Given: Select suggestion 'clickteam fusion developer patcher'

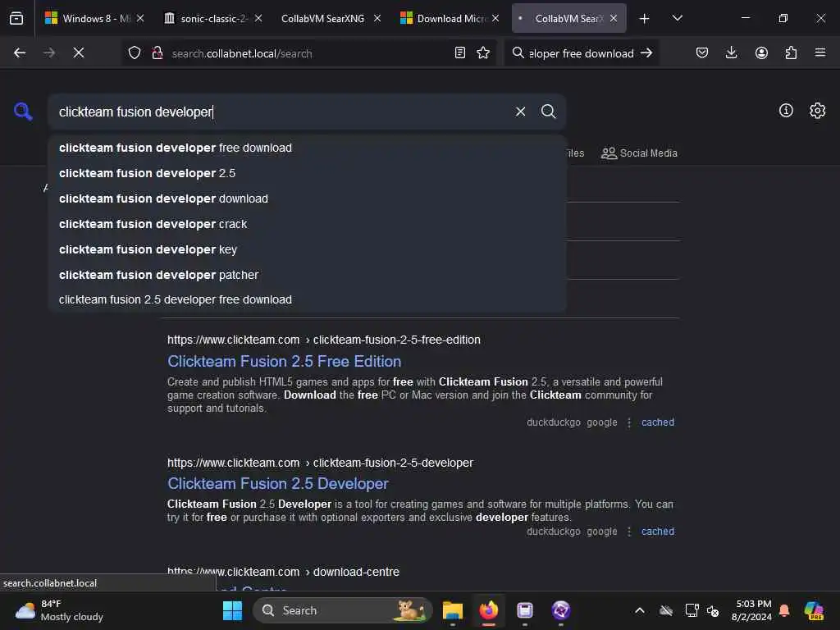Looking at the screenshot, I should tap(307, 275).
